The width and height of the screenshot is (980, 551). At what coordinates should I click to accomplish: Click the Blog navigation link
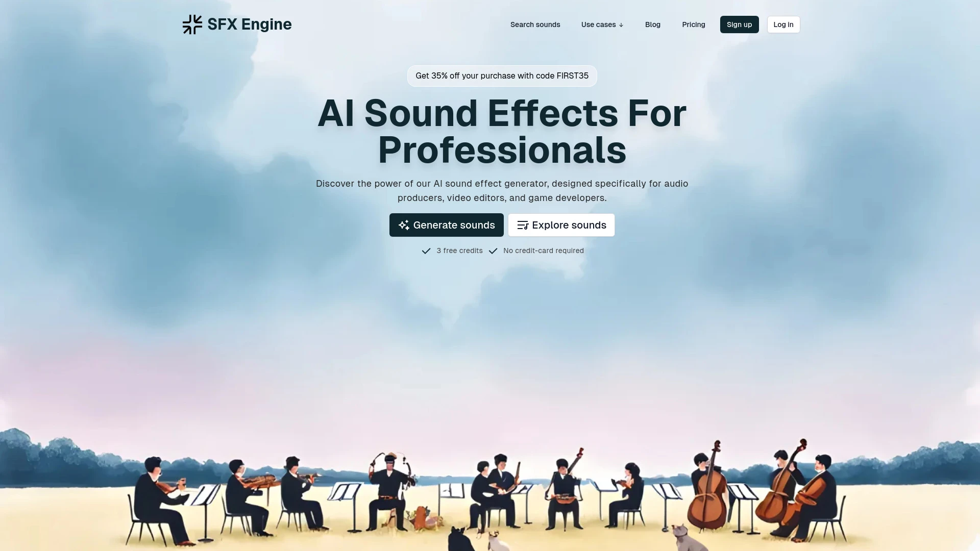point(653,24)
